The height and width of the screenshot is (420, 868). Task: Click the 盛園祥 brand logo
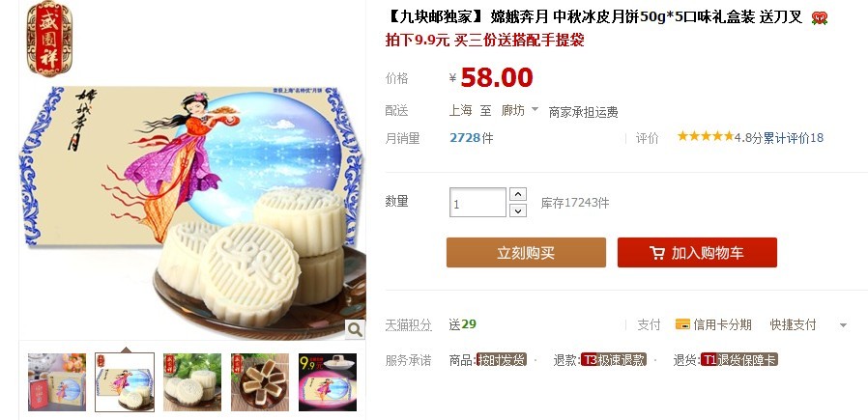click(x=49, y=38)
